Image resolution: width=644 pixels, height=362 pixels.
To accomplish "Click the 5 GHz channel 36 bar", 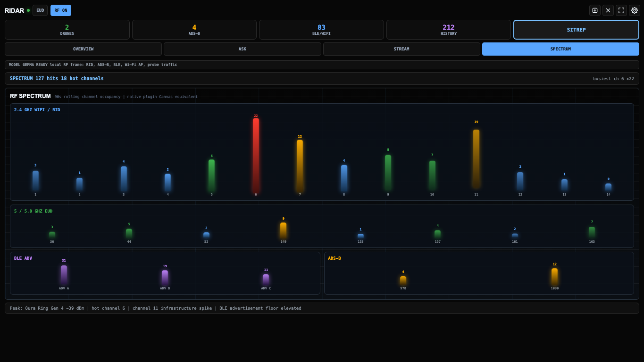I will tap(52, 235).
